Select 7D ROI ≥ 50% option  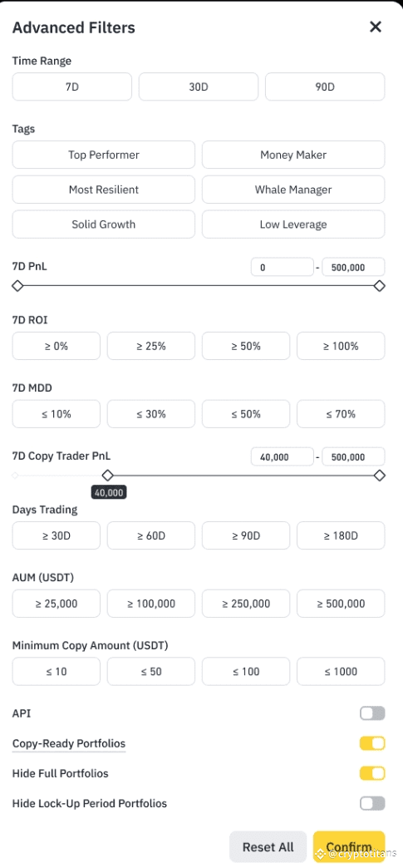coord(246,346)
